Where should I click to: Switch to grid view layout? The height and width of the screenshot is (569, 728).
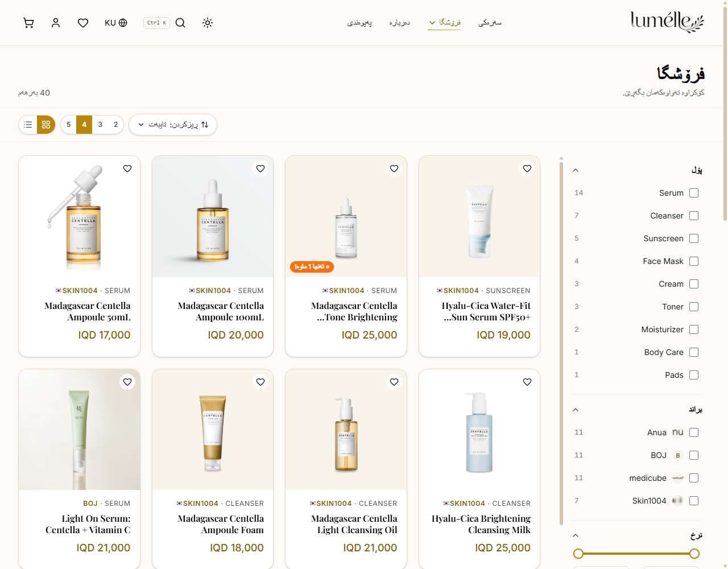tap(46, 125)
